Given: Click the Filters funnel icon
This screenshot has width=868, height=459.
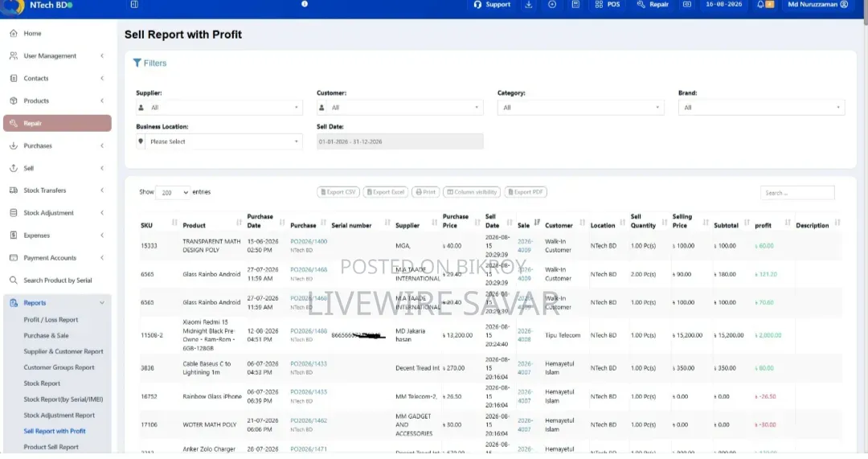Looking at the screenshot, I should [137, 64].
